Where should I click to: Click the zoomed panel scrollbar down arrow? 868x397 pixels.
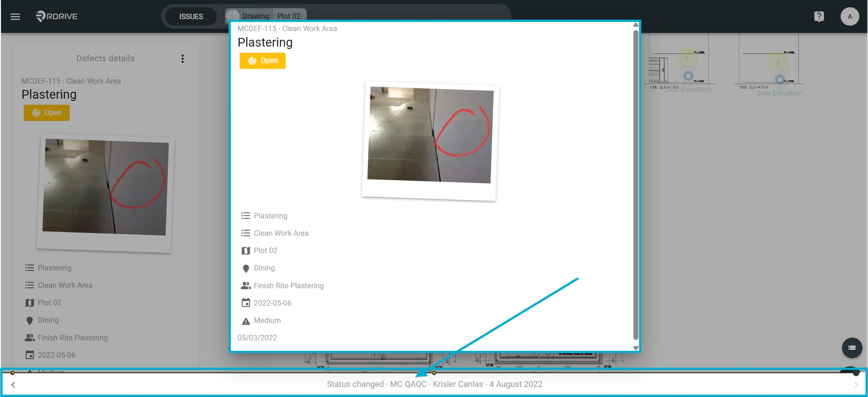point(636,348)
